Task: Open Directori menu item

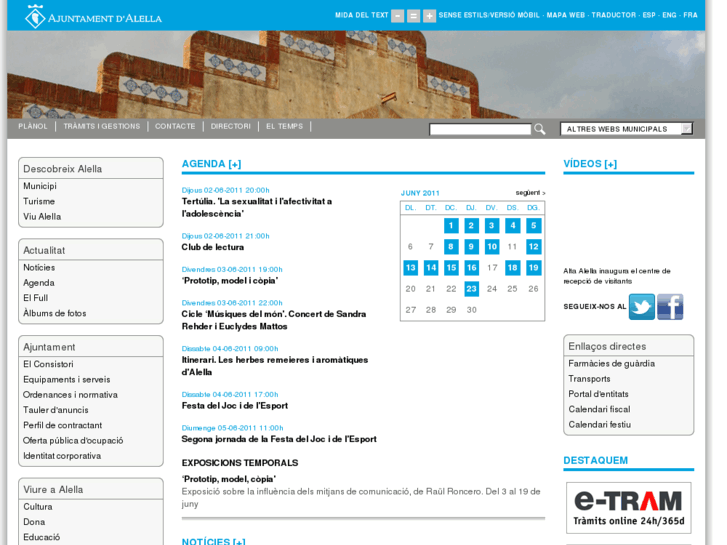Action: coord(230,126)
